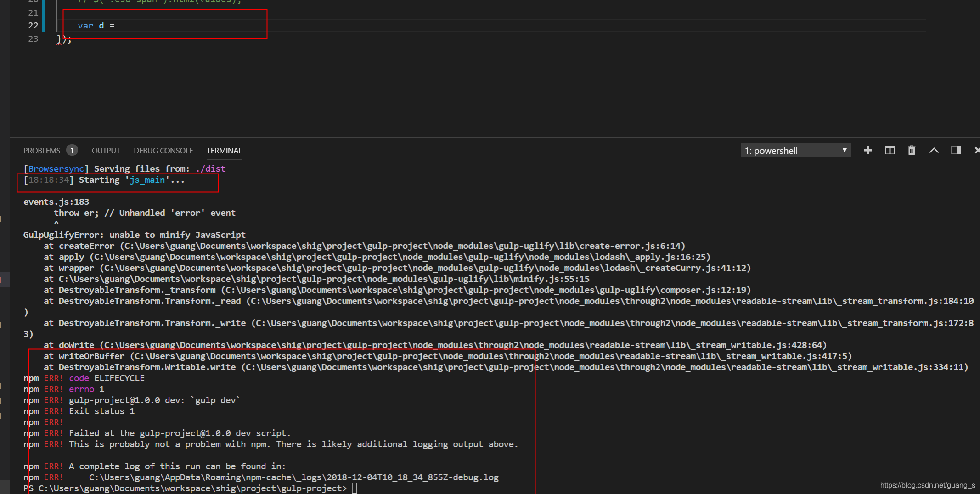Viewport: 980px width, 494px height.
Task: Click the './dist' path in terminal
Action: pyautogui.click(x=210, y=168)
